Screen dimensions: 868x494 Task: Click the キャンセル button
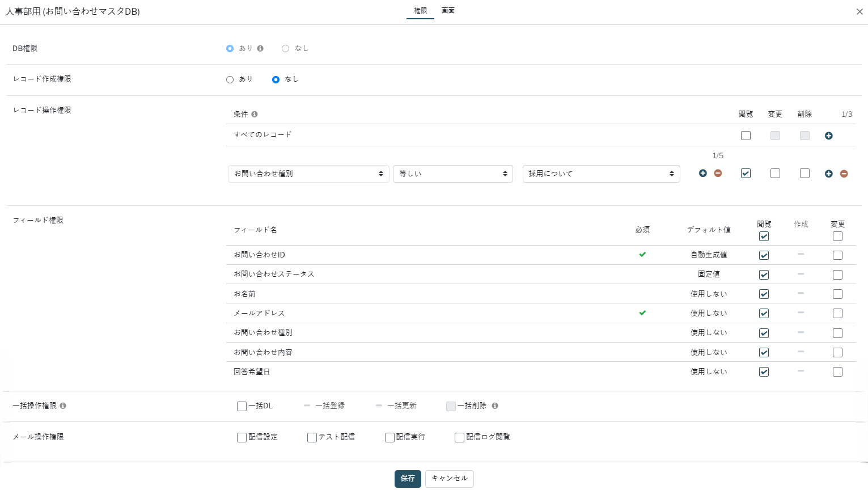click(449, 479)
